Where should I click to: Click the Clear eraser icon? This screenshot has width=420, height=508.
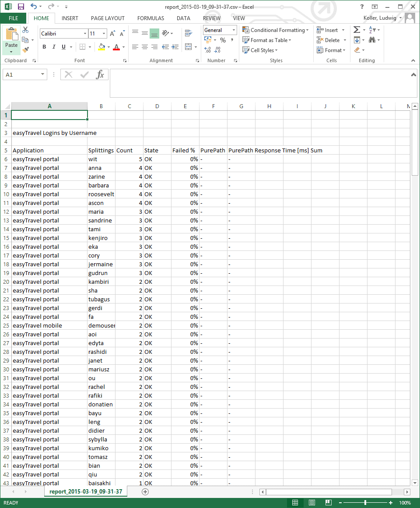[357, 50]
